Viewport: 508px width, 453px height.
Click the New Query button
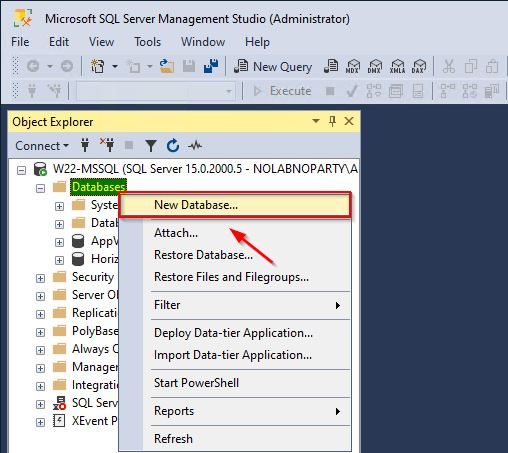click(x=273, y=66)
